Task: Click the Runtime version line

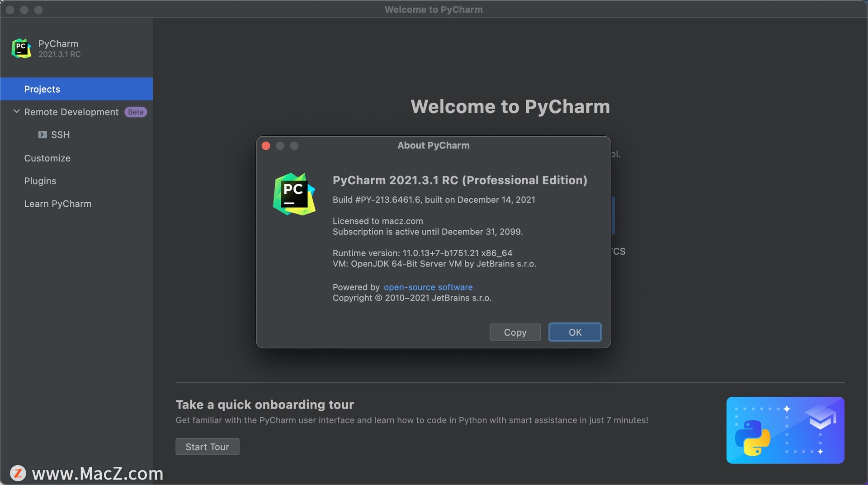Action: point(423,253)
